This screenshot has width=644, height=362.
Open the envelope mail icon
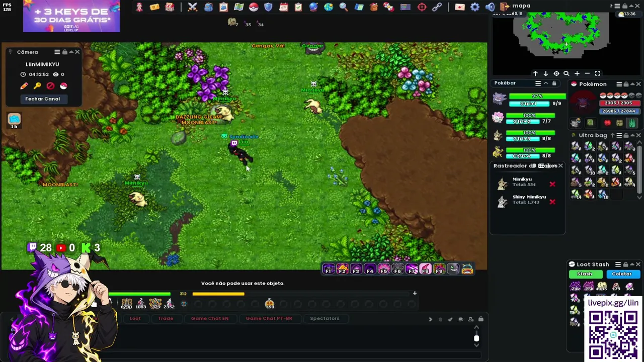click(x=460, y=7)
